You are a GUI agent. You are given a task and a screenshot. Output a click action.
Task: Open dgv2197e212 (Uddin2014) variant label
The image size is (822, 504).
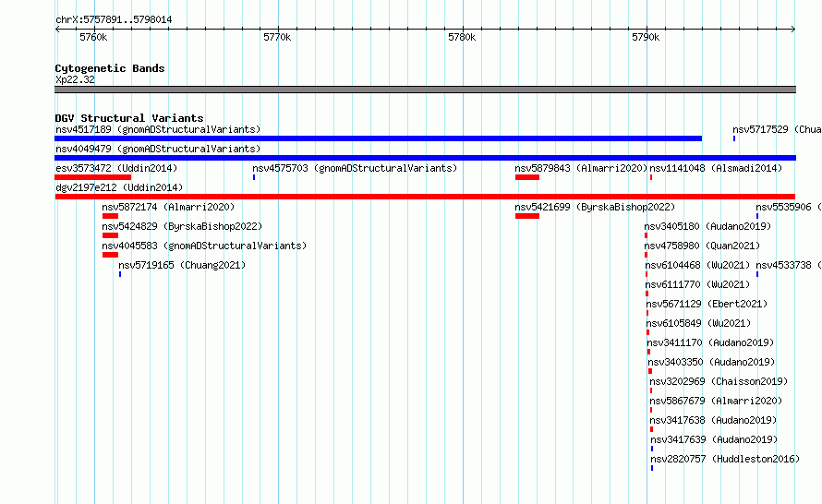coord(119,187)
